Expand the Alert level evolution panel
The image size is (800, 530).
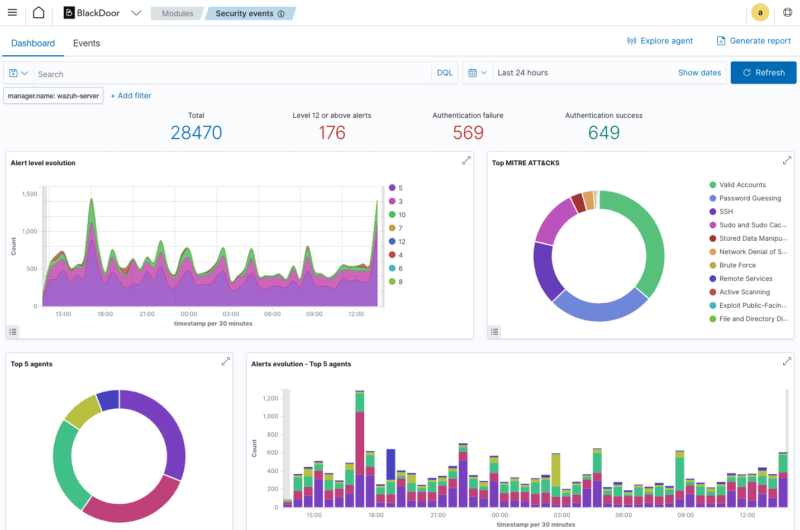(466, 161)
